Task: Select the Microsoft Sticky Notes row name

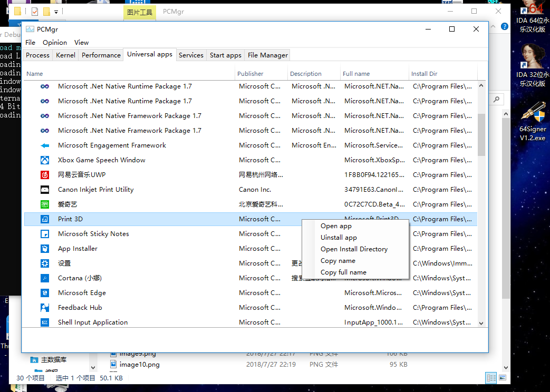Action: click(93, 234)
